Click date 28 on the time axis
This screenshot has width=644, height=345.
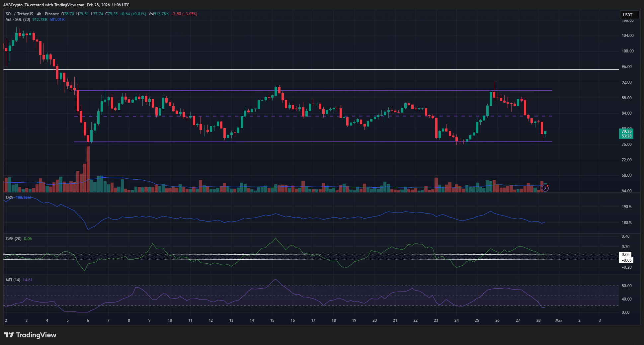pyautogui.click(x=538, y=320)
